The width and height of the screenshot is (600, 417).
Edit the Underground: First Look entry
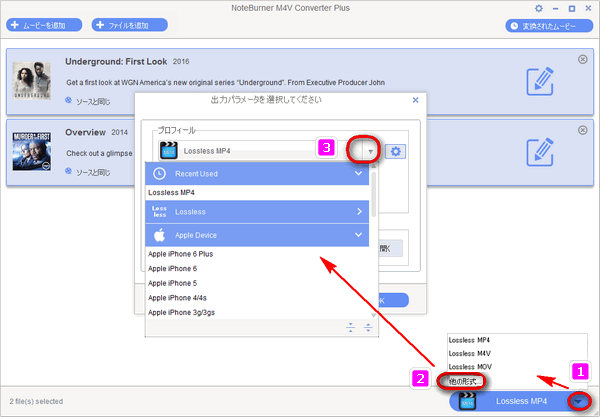click(540, 81)
